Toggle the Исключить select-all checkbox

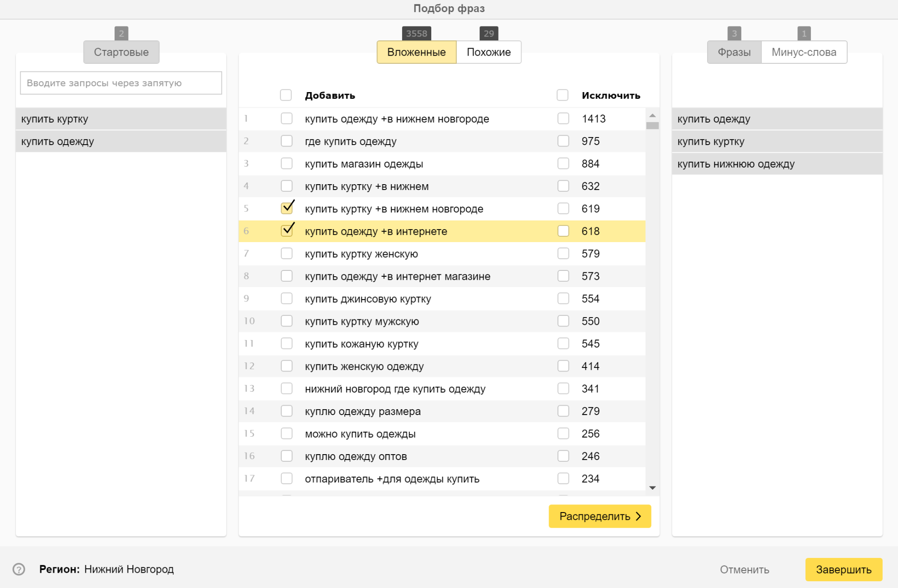click(x=562, y=95)
